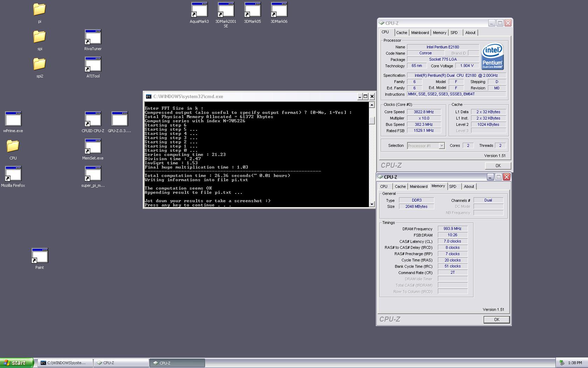This screenshot has height=368, width=588.
Task: Select Mozilla Firefox shortcut
Action: [13, 174]
